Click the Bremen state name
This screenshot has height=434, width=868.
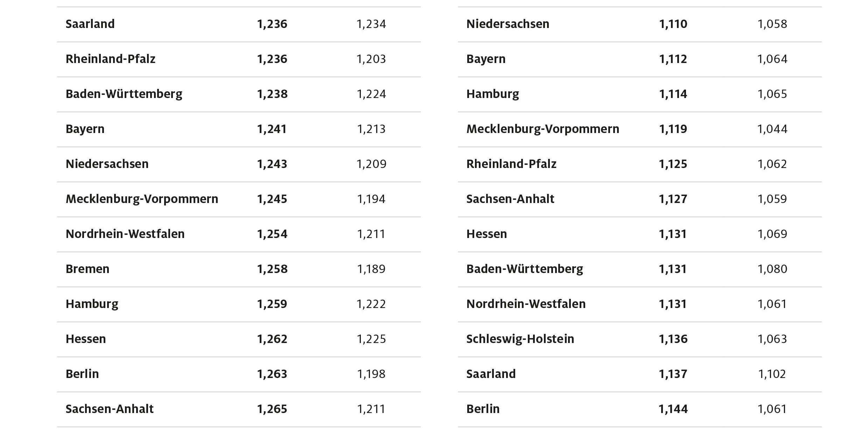pos(87,269)
